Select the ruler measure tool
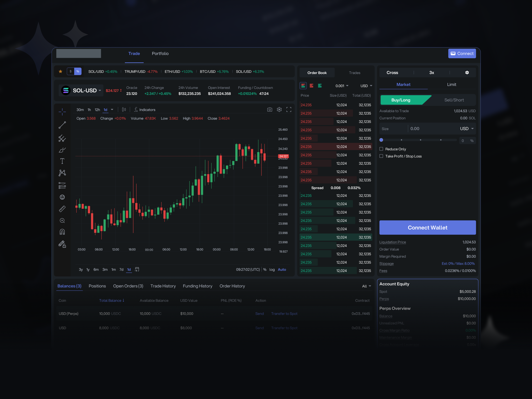The height and width of the screenshot is (399, 532). tap(62, 209)
